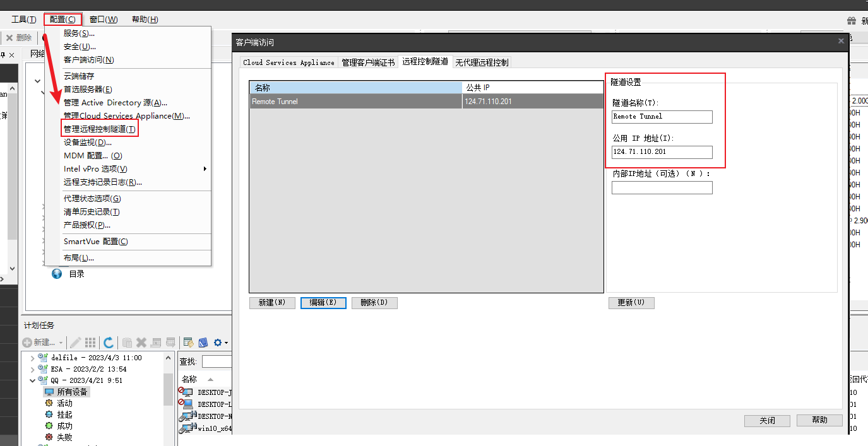This screenshot has height=446, width=868.
Task: Click the 更新 button under tunnel settings
Action: point(631,302)
